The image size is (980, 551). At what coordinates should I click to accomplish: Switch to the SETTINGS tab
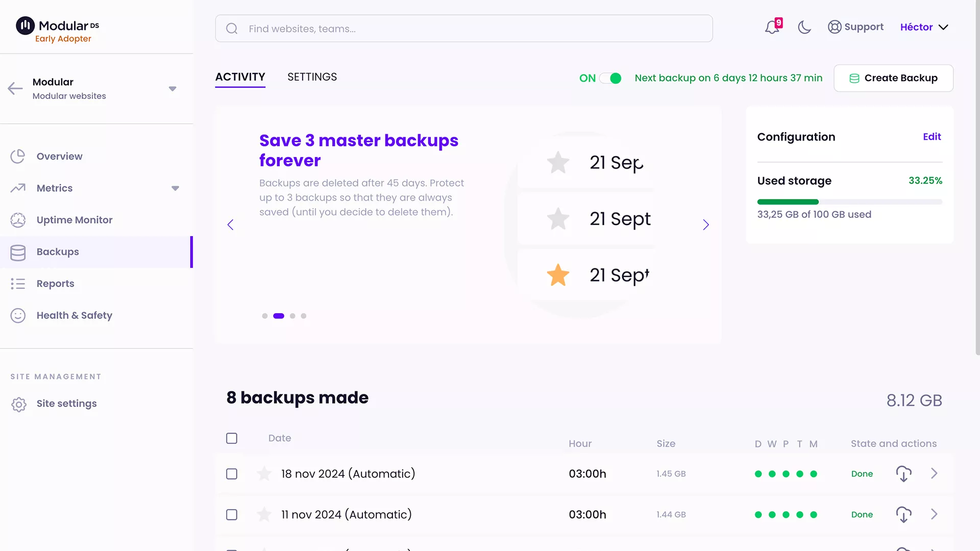pos(312,77)
